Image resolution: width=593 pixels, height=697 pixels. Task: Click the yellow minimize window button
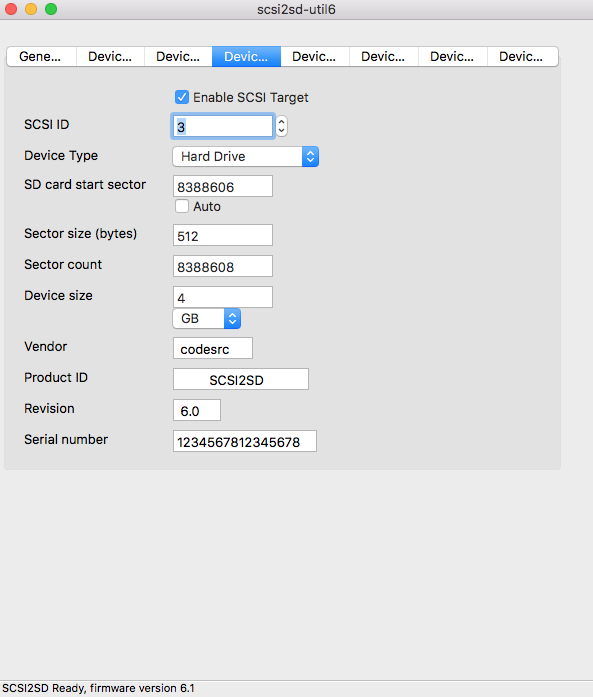pyautogui.click(x=31, y=9)
